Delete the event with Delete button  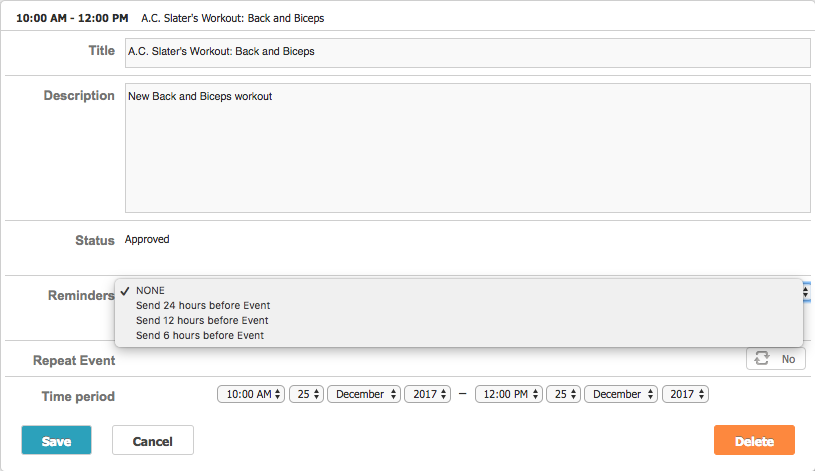[x=754, y=441]
